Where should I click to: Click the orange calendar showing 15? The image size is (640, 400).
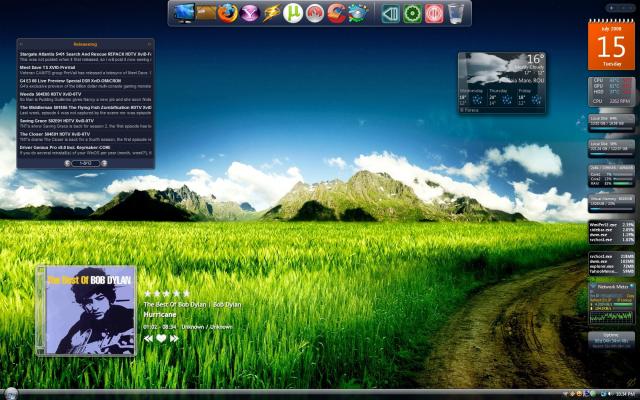pyautogui.click(x=611, y=44)
